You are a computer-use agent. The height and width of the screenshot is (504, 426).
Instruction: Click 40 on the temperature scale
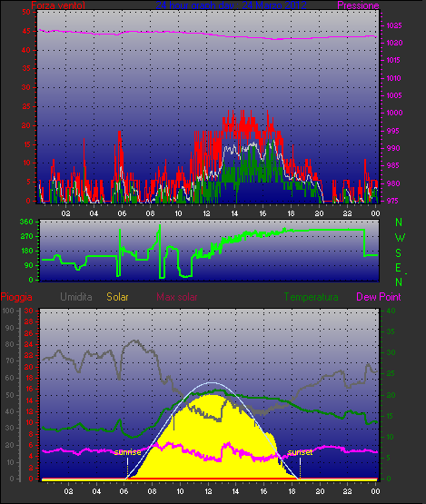(391, 311)
